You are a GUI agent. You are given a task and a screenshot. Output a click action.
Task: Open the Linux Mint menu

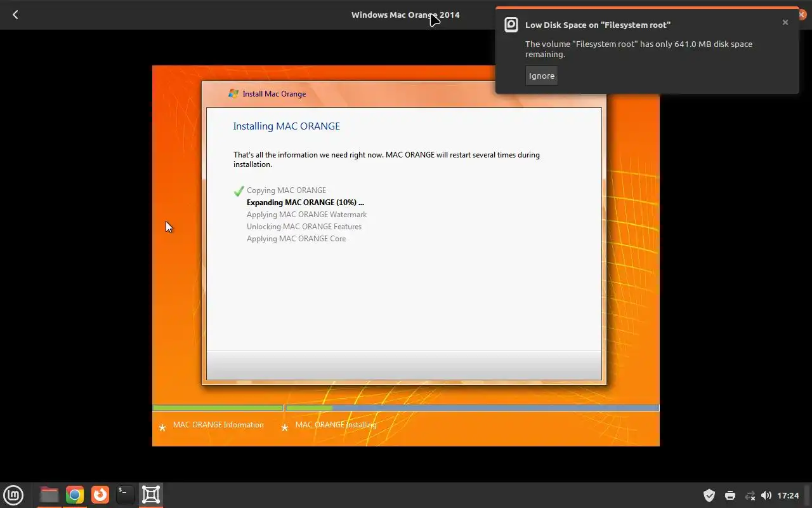point(13,495)
